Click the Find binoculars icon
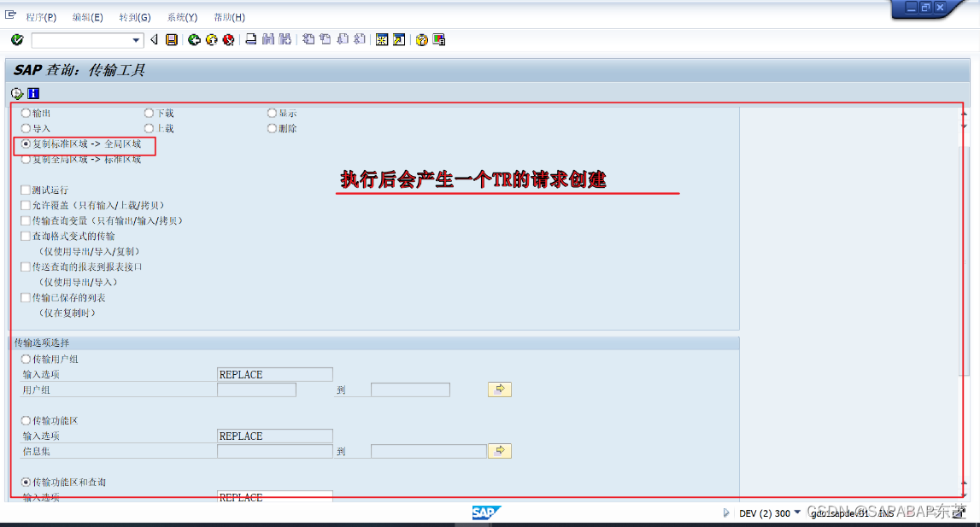980x527 pixels. point(268,39)
